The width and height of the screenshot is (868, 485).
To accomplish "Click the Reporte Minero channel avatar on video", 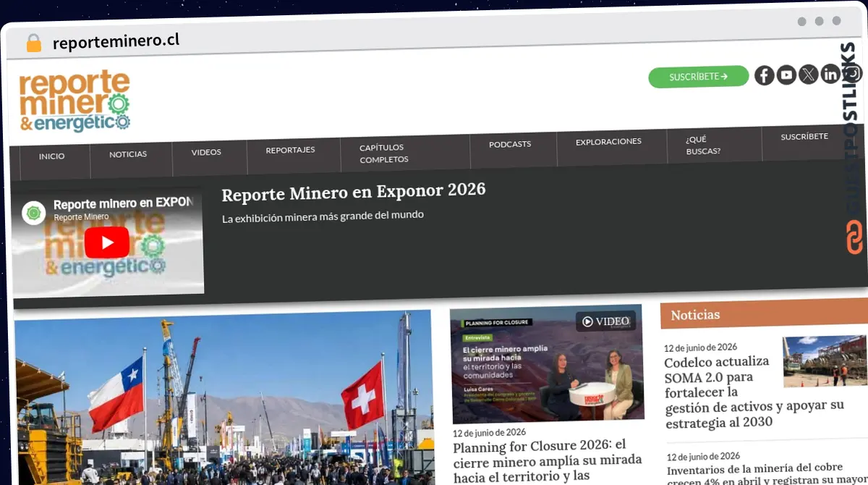I will coord(33,213).
